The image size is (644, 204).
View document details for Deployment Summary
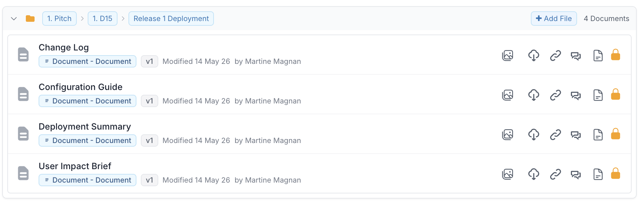click(x=598, y=135)
